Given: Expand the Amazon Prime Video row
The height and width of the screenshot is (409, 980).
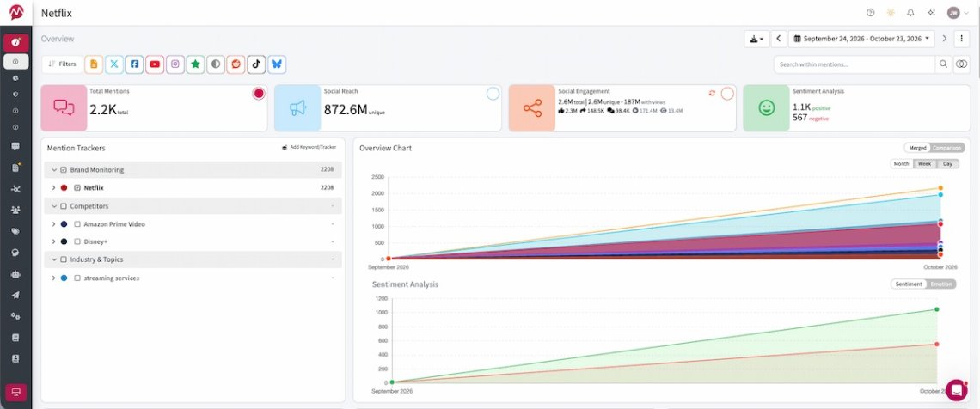Looking at the screenshot, I should (x=54, y=223).
